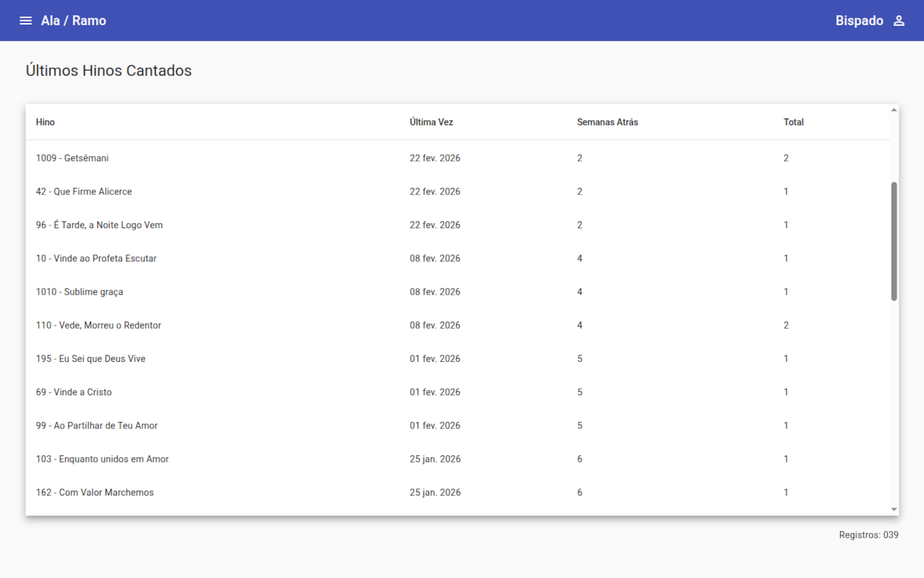Select the row 1009 - Getsêmani
The height and width of the screenshot is (578, 924).
coord(72,158)
